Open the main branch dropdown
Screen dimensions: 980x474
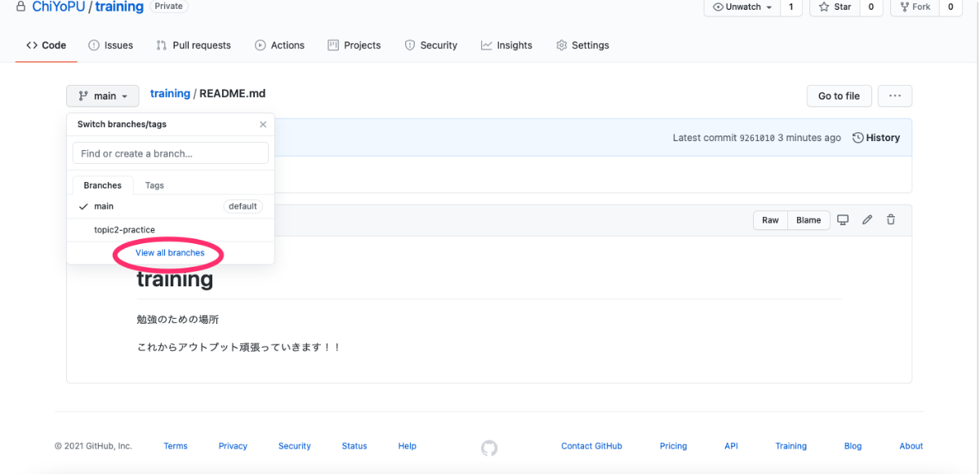click(x=103, y=96)
